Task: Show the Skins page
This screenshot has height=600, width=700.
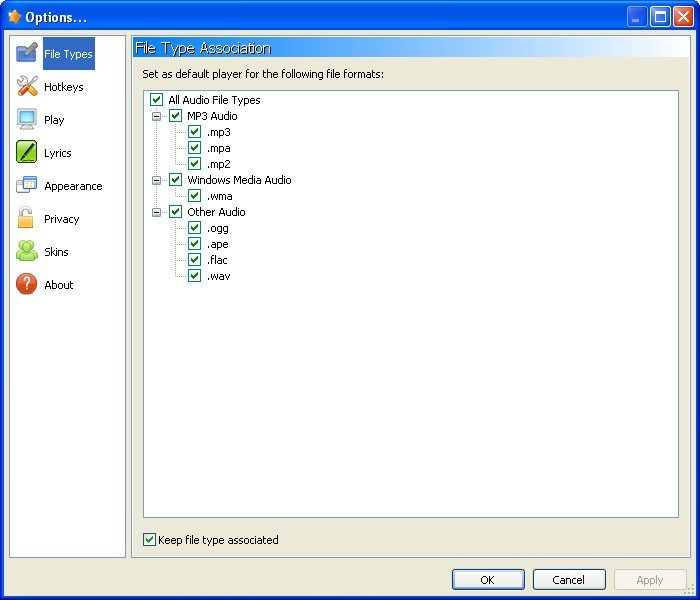Action: (56, 252)
